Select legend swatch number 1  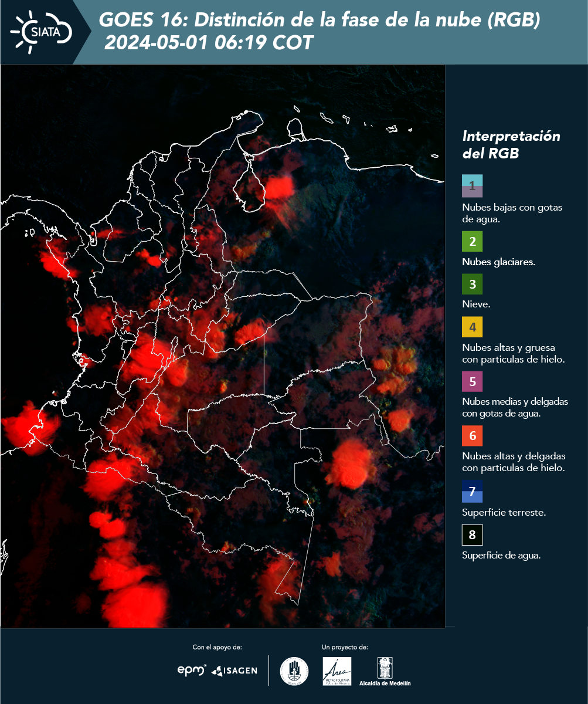point(473,185)
